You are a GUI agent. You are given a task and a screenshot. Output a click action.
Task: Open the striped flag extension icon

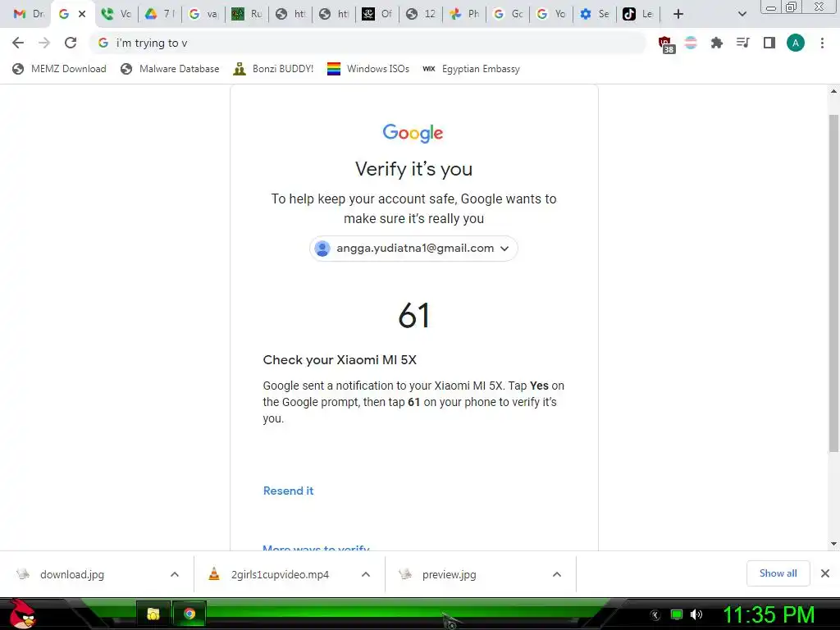[691, 43]
